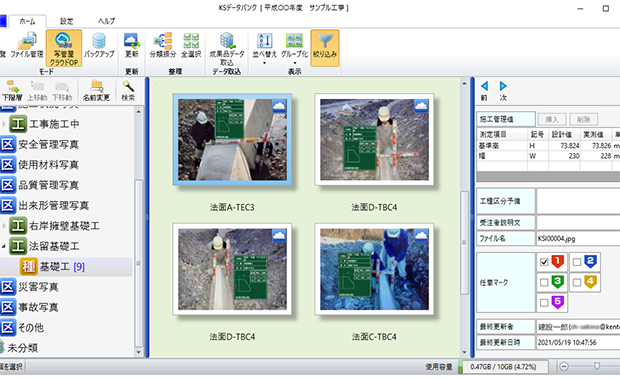Click the 検索 magnifier icon

(128, 91)
